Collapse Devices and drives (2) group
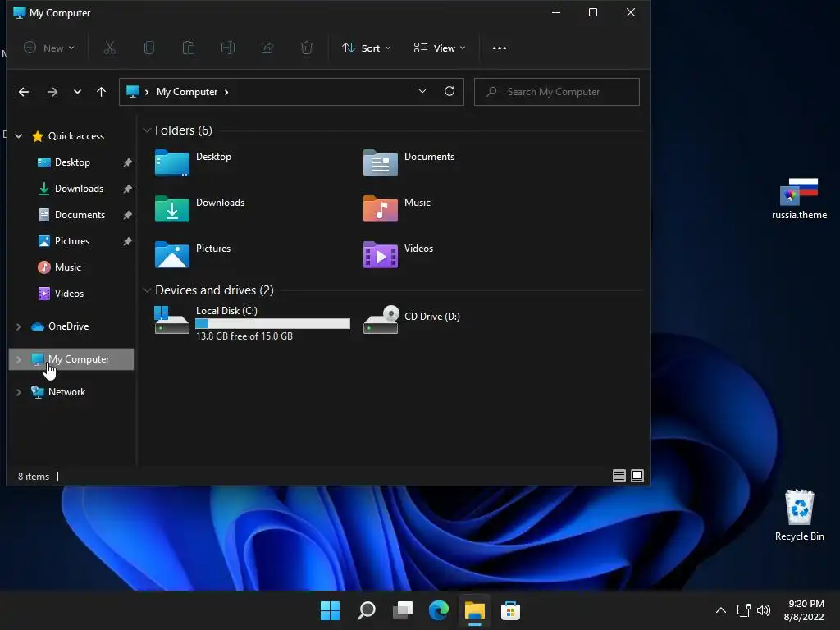 tap(147, 290)
